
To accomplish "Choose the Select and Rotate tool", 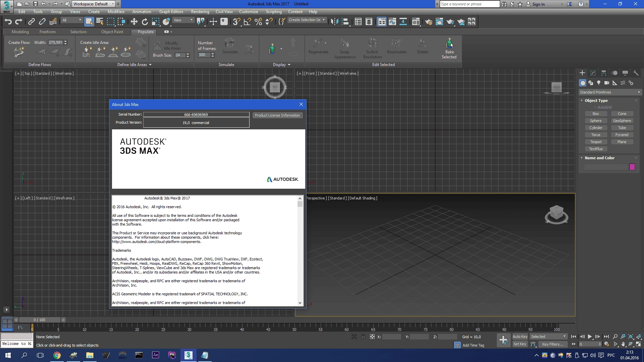I will tap(145, 22).
